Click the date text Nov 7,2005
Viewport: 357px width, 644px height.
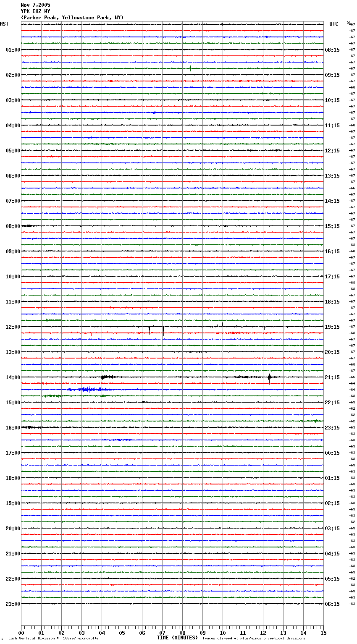coord(35,5)
